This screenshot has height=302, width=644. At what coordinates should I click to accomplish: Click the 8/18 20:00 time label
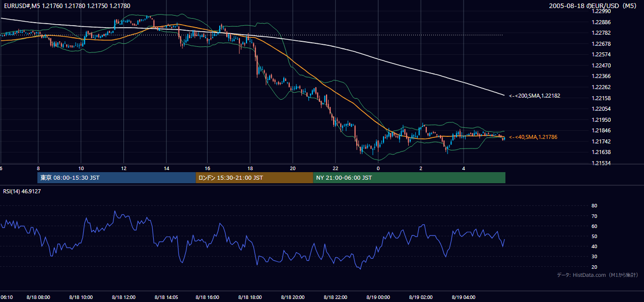click(293, 297)
